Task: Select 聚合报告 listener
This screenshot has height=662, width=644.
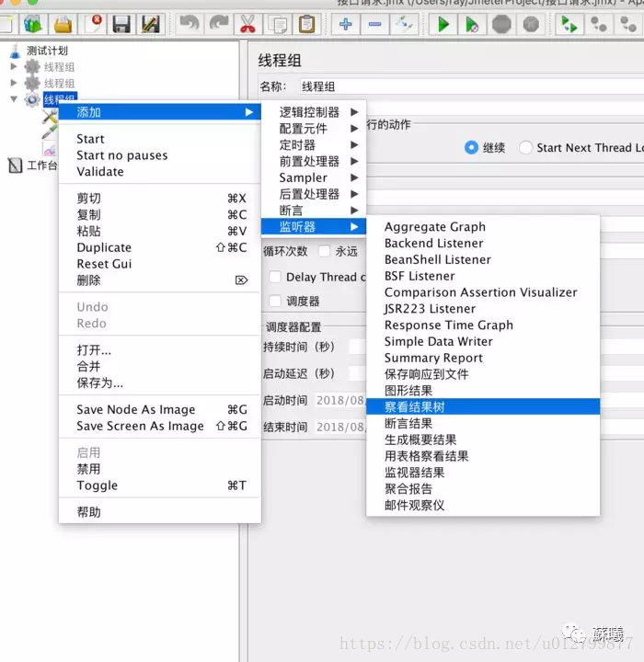Action: click(x=483, y=489)
